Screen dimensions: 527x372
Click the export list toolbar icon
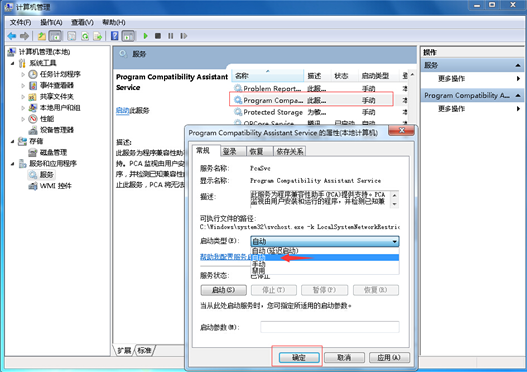pyautogui.click(x=97, y=36)
